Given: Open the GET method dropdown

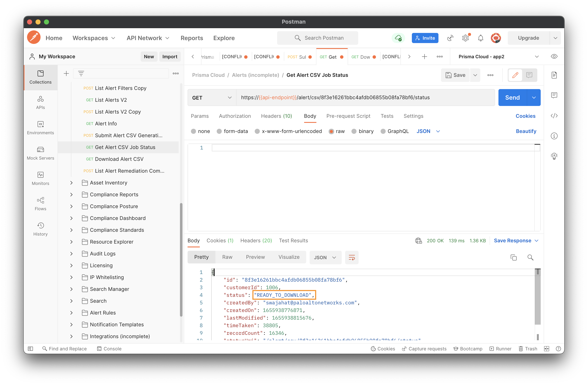Looking at the screenshot, I should coord(212,98).
